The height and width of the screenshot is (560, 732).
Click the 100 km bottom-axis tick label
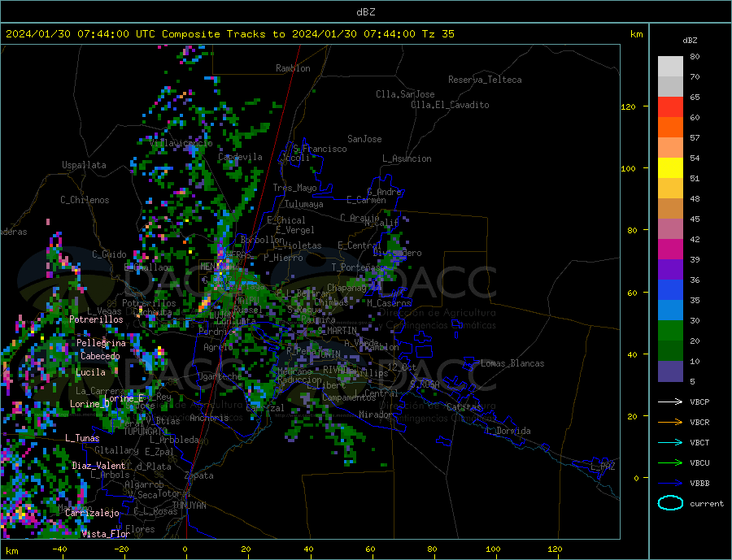(x=493, y=549)
